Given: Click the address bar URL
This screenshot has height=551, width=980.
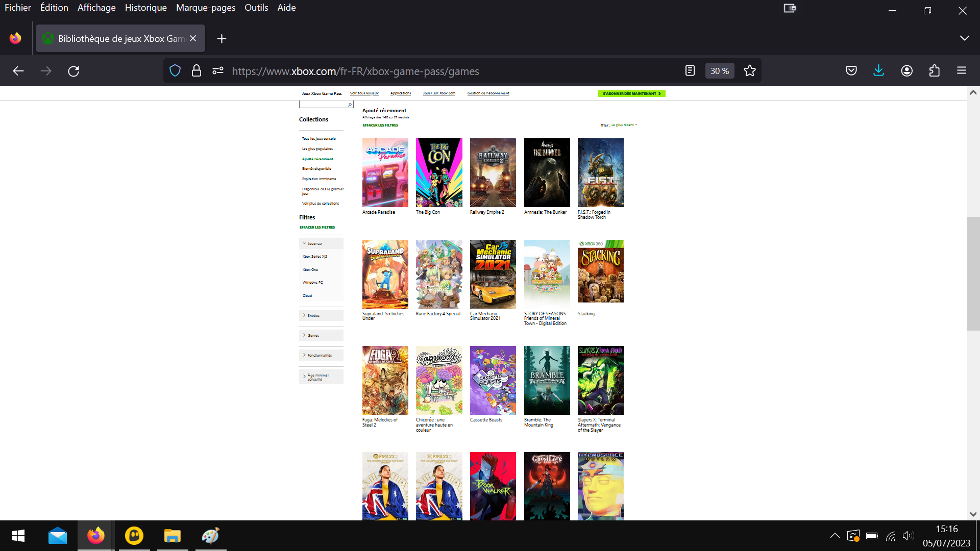Looking at the screenshot, I should tap(355, 71).
